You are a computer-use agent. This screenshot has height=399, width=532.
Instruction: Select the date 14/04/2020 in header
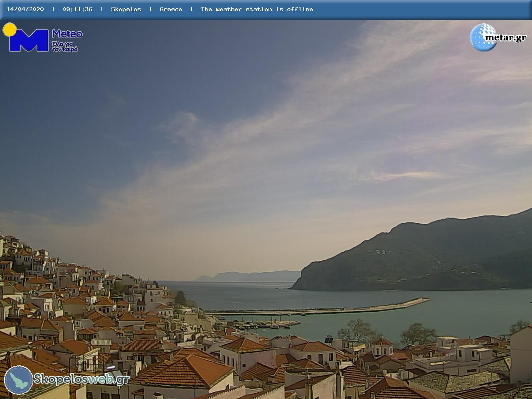(x=25, y=9)
